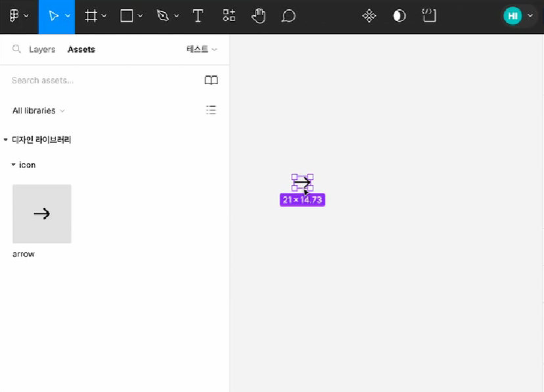
Task: Open the Resources tool
Action: (229, 16)
